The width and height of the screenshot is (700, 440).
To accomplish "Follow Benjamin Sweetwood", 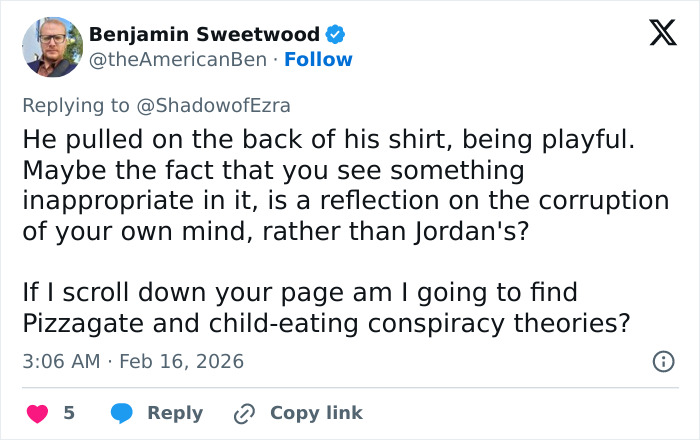I will pos(318,60).
